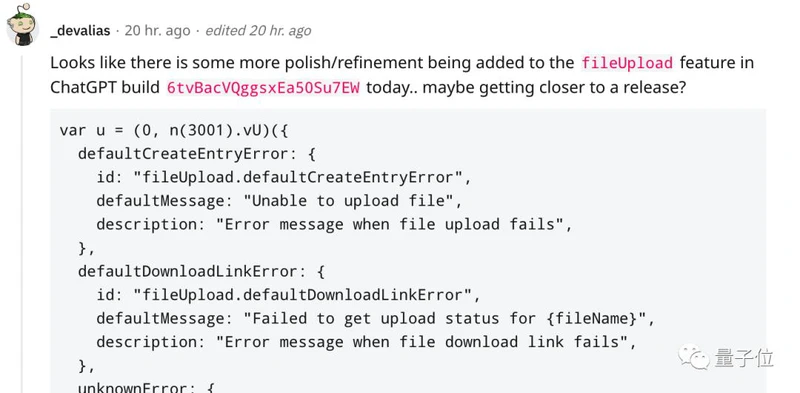Click the 量子位 watermark text
Screen dimensions: 800x393
744,358
